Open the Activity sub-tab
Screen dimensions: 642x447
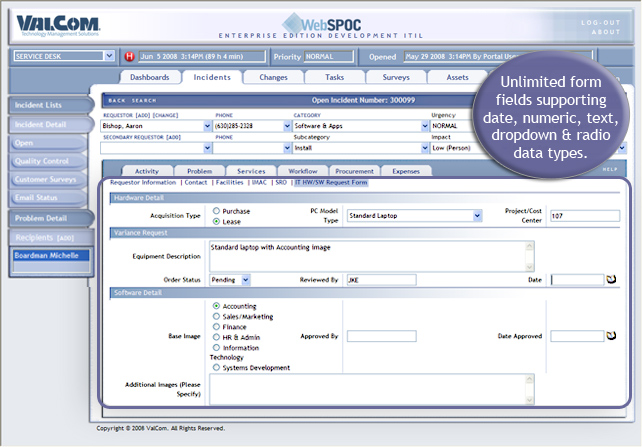[147, 171]
